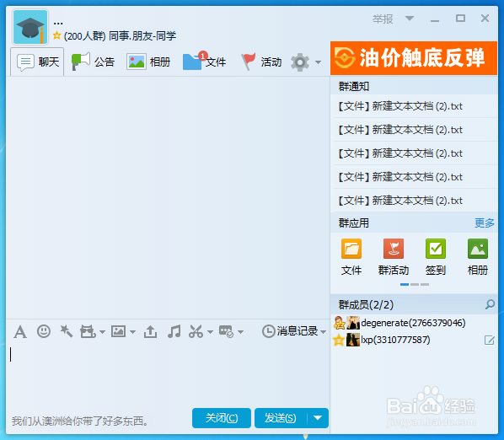504x440 pixels.
Task: Switch to the 聊天 tab
Action: (38, 62)
